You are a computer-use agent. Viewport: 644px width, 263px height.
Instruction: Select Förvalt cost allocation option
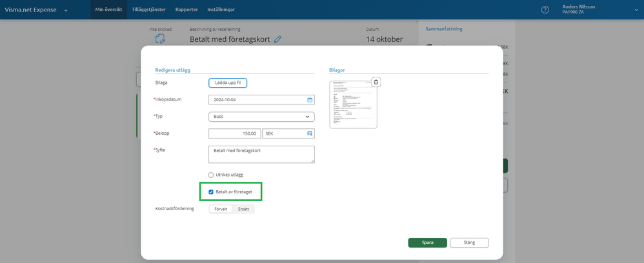pyautogui.click(x=221, y=209)
